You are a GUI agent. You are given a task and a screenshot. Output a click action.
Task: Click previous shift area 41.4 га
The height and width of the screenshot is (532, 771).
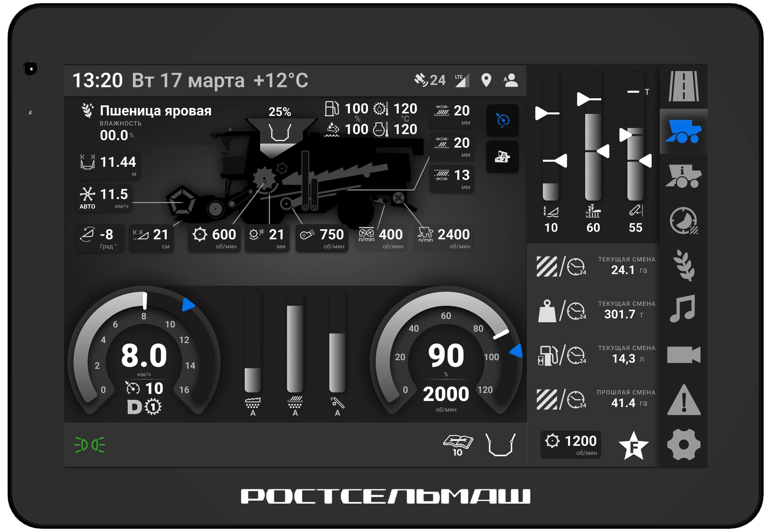(x=596, y=399)
